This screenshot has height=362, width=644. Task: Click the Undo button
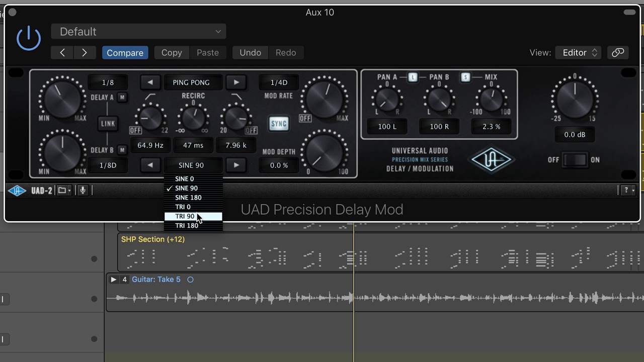click(x=250, y=53)
